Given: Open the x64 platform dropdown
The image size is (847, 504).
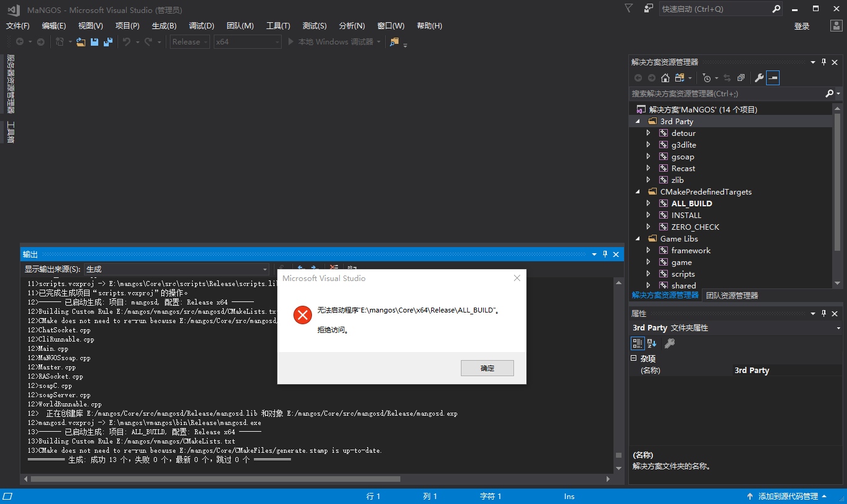Looking at the screenshot, I should tap(247, 42).
